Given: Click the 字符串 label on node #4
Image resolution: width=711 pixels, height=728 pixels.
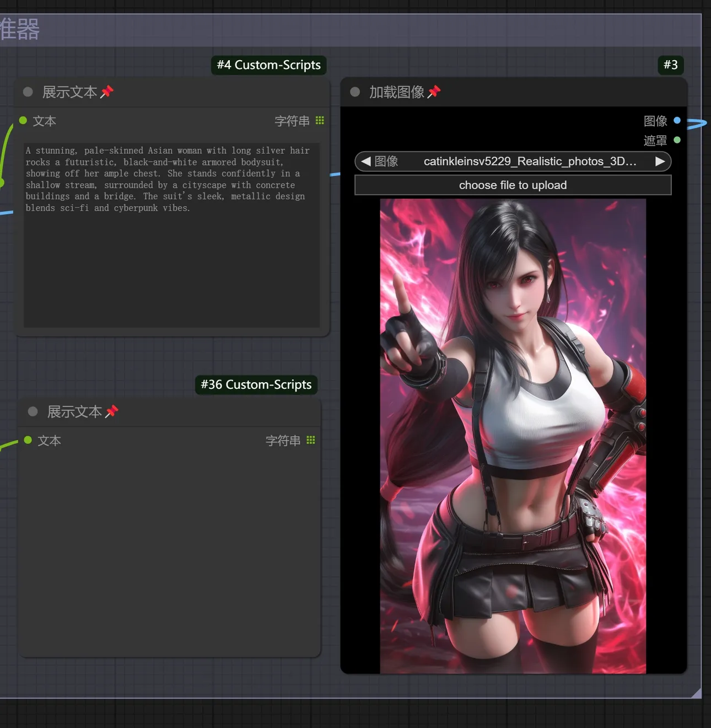Looking at the screenshot, I should click(x=292, y=121).
